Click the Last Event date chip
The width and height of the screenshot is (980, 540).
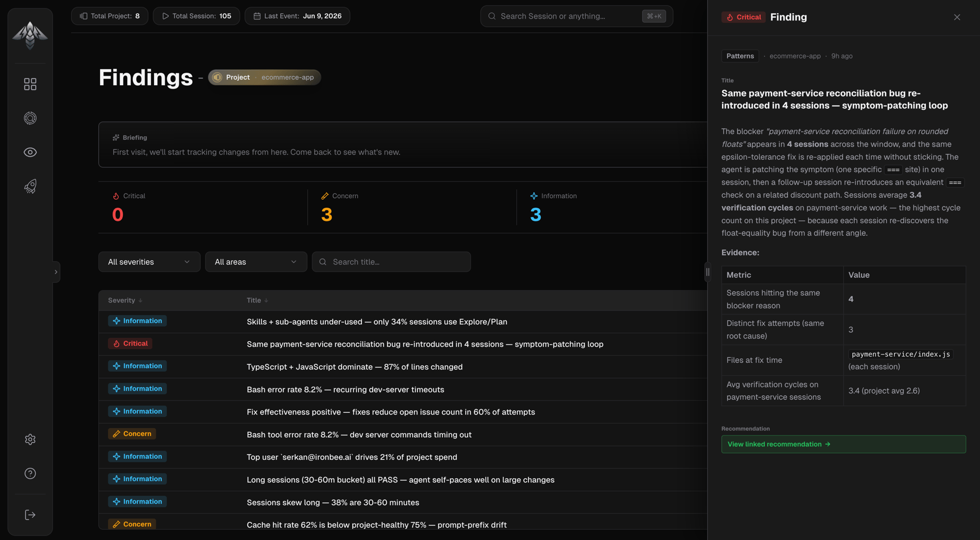pyautogui.click(x=297, y=16)
